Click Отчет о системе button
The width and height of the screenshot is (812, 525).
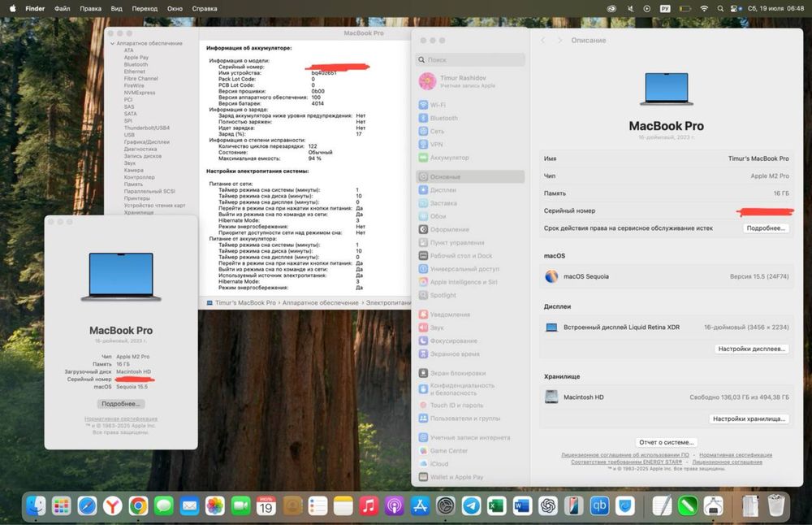tap(666, 442)
